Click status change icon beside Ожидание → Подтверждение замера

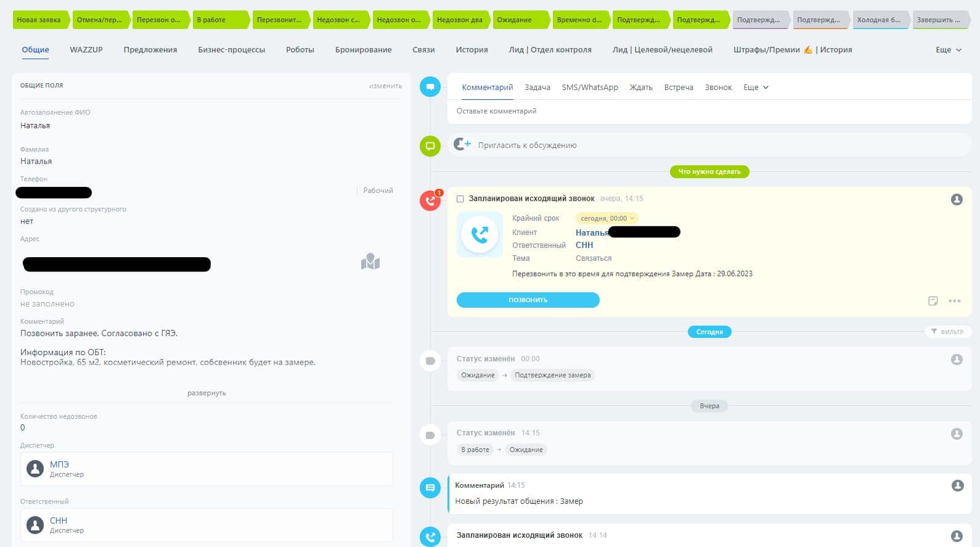point(430,361)
